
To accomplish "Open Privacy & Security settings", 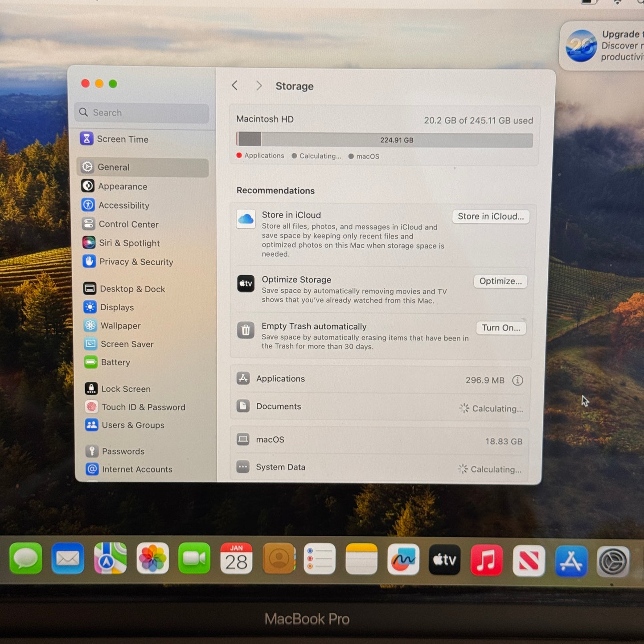I will click(142, 262).
